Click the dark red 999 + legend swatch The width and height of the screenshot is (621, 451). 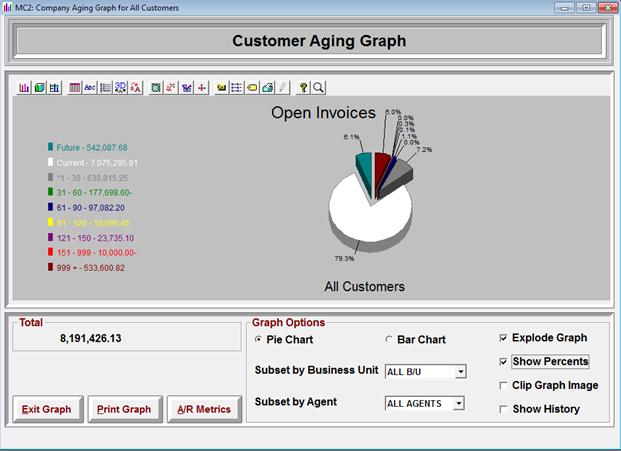pyautogui.click(x=50, y=267)
